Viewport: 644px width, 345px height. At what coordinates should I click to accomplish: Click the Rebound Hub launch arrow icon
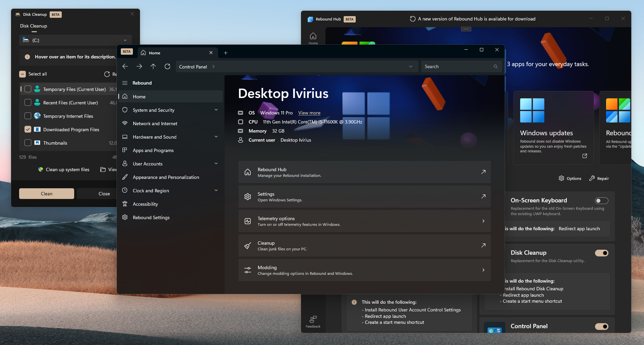pyautogui.click(x=483, y=172)
